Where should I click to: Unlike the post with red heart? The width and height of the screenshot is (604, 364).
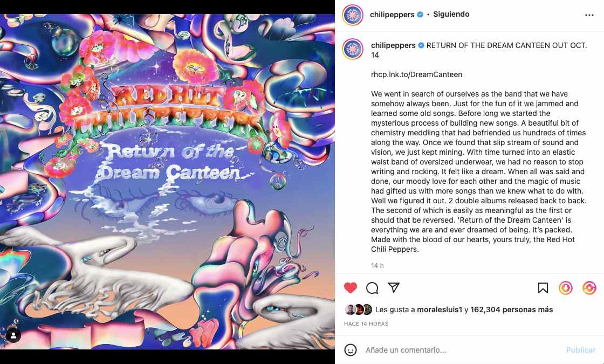click(x=351, y=288)
